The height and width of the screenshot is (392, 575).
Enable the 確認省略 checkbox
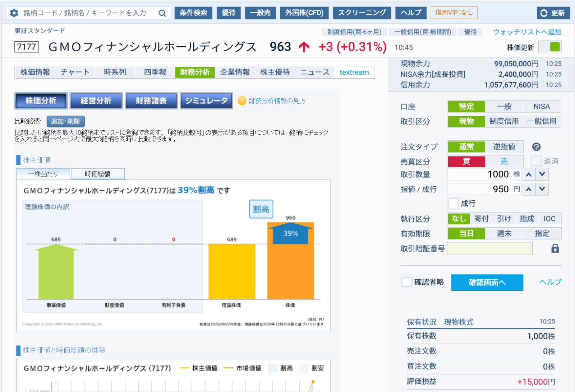click(x=406, y=282)
